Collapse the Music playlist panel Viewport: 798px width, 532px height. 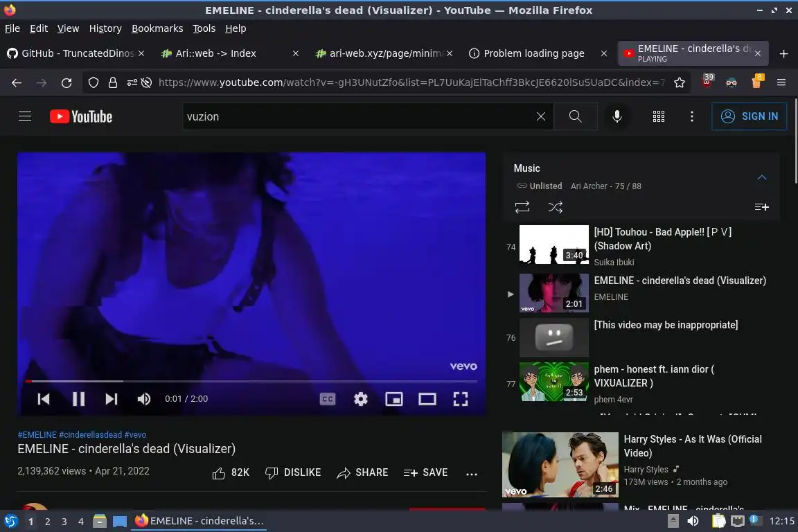tap(762, 177)
